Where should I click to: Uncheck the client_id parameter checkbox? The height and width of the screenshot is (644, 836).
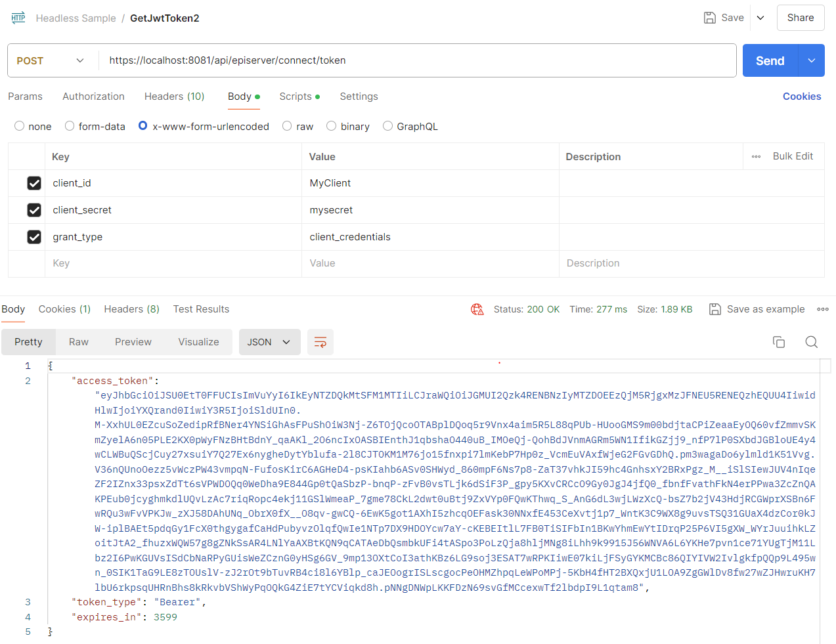(34, 183)
